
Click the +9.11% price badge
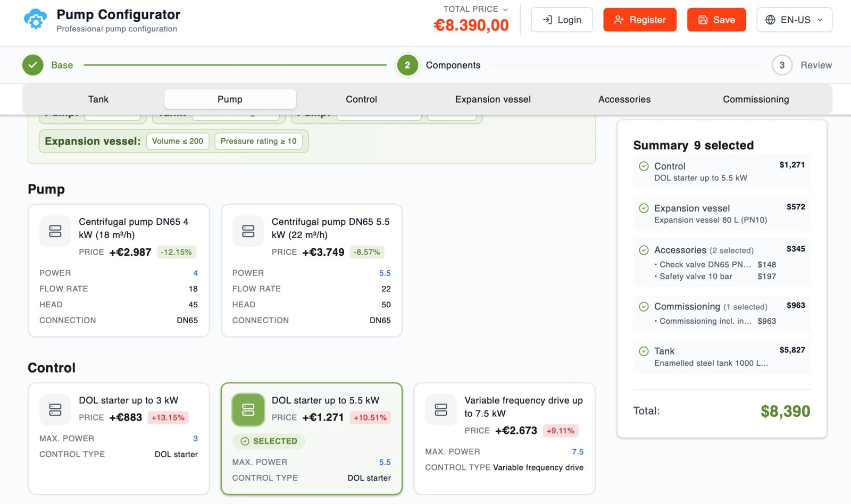click(561, 431)
